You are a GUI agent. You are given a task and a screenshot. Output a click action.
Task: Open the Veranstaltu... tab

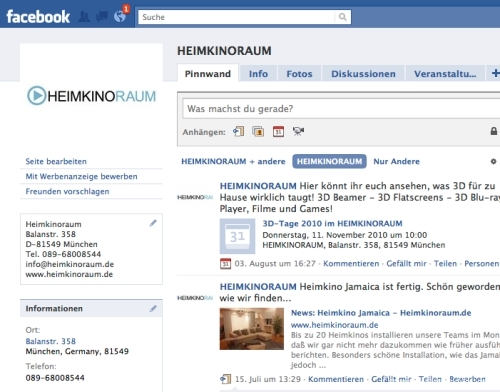pyautogui.click(x=445, y=74)
